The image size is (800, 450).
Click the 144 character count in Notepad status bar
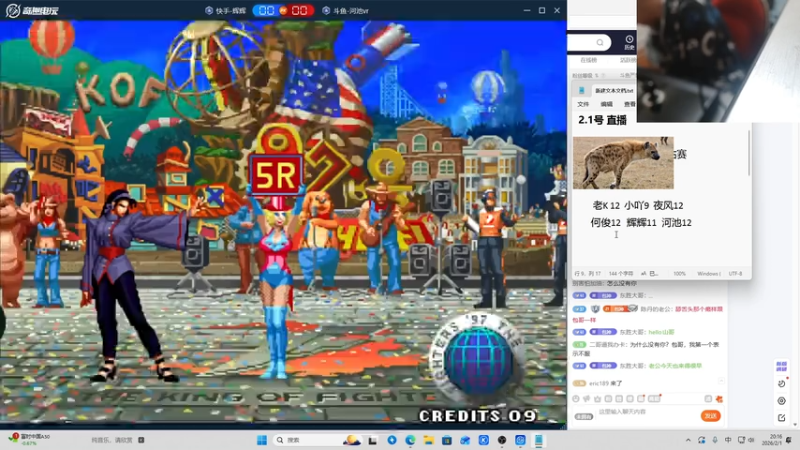tap(620, 274)
